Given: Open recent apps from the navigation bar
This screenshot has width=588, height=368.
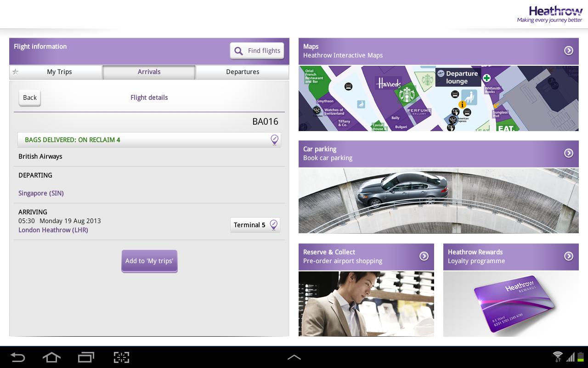Looking at the screenshot, I should [86, 357].
